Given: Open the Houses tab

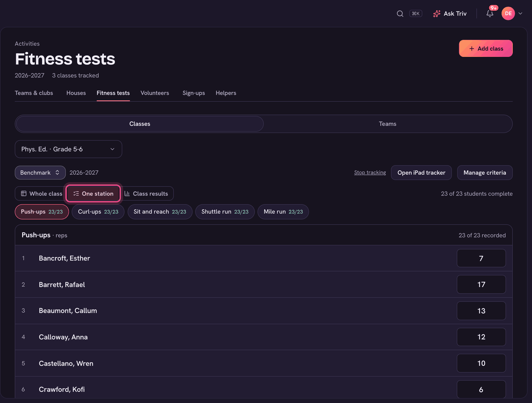Looking at the screenshot, I should point(76,93).
